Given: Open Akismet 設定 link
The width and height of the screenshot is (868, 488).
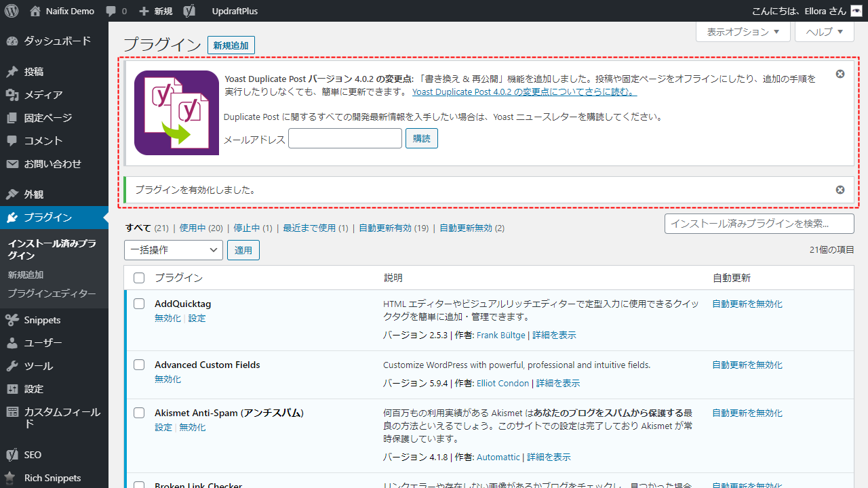Looking at the screenshot, I should pyautogui.click(x=163, y=428).
